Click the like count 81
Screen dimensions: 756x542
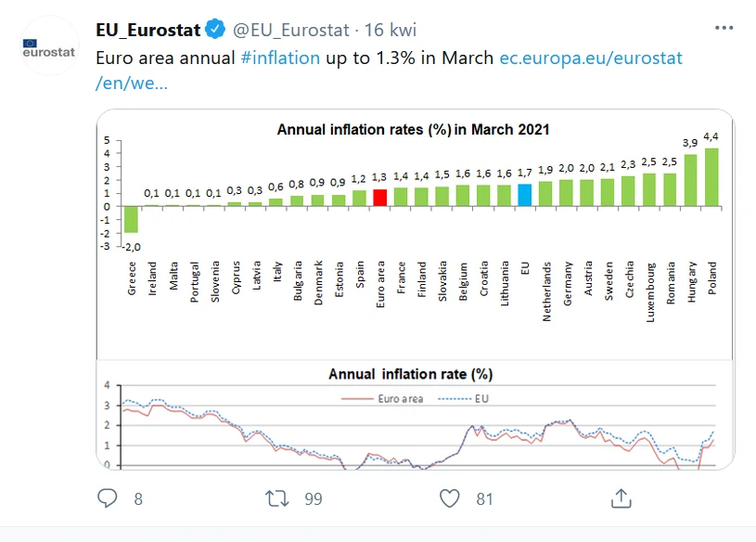point(484,499)
